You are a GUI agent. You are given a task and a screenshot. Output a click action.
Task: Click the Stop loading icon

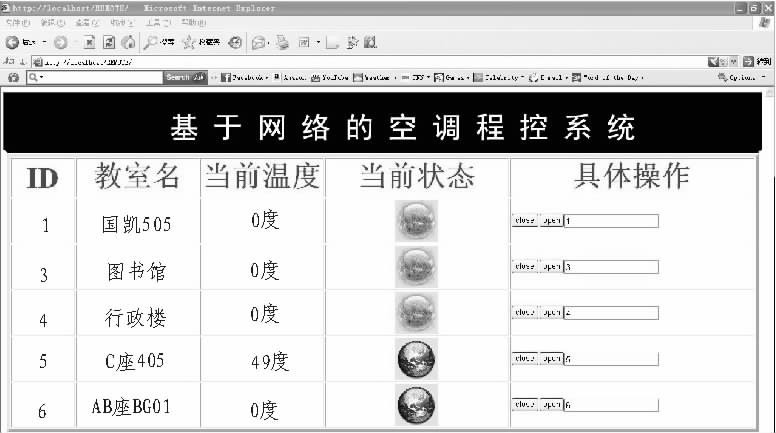click(90, 43)
